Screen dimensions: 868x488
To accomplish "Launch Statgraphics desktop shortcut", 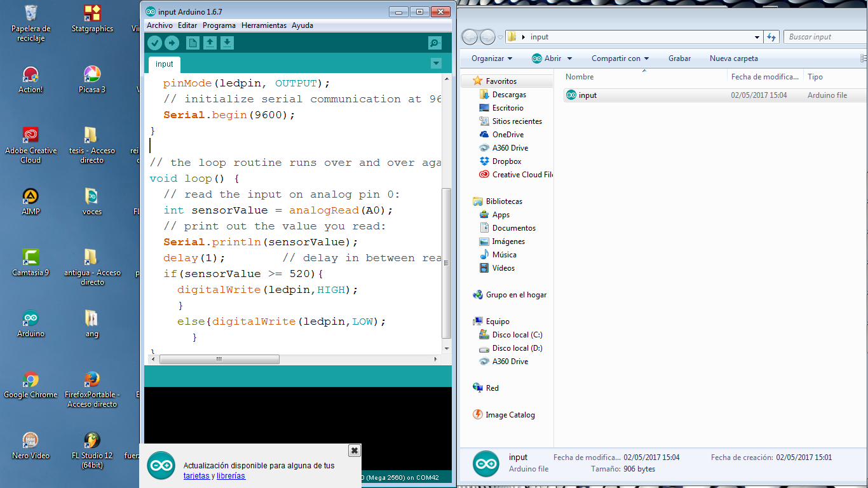I will (x=92, y=18).
